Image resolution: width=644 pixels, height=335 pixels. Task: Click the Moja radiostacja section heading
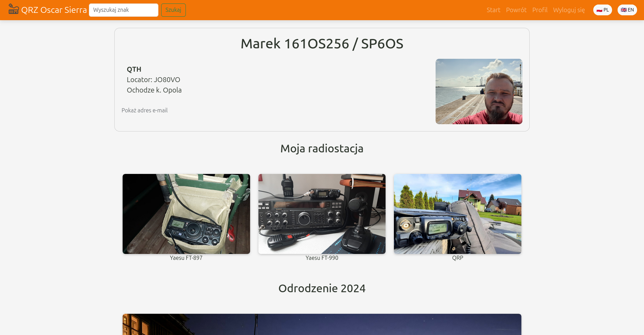pos(322,149)
